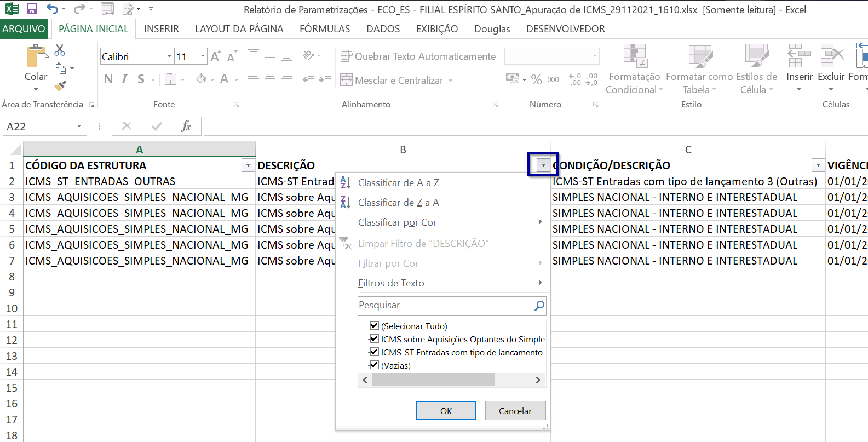The width and height of the screenshot is (868, 442).
Task: Click the filter list horizontal scrollbar
Action: tap(433, 380)
